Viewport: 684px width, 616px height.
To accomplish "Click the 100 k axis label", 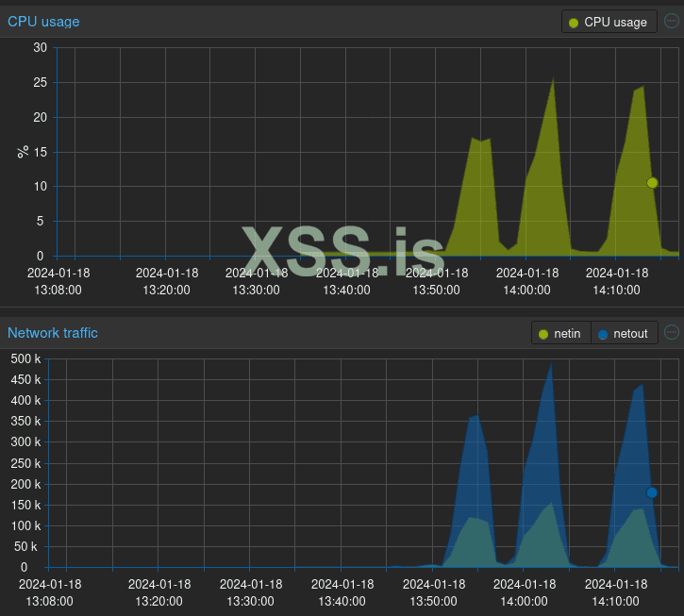I will (x=25, y=525).
